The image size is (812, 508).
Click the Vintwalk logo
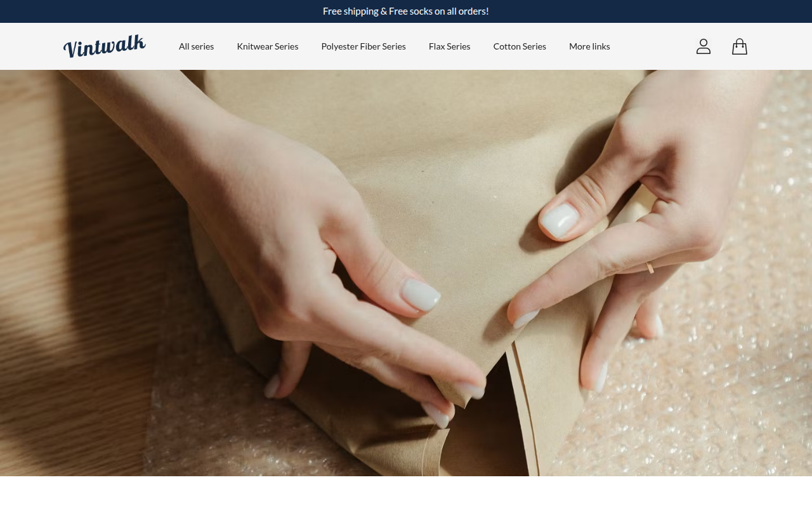click(105, 46)
